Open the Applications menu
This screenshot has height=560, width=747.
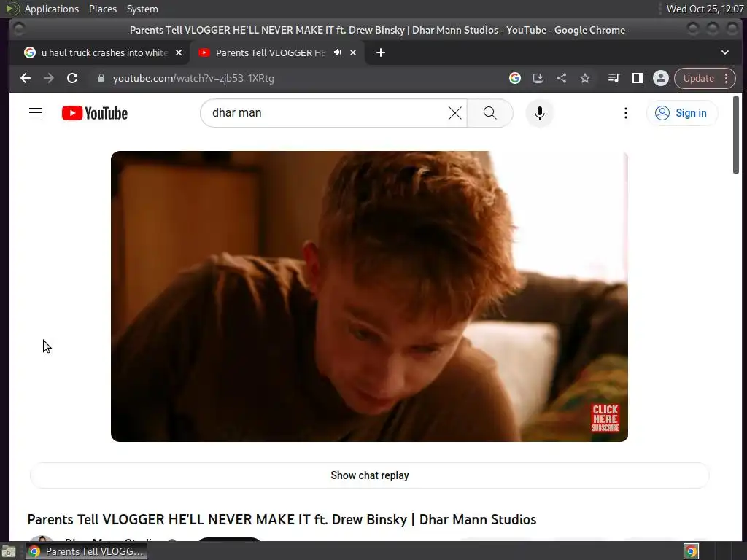52,9
